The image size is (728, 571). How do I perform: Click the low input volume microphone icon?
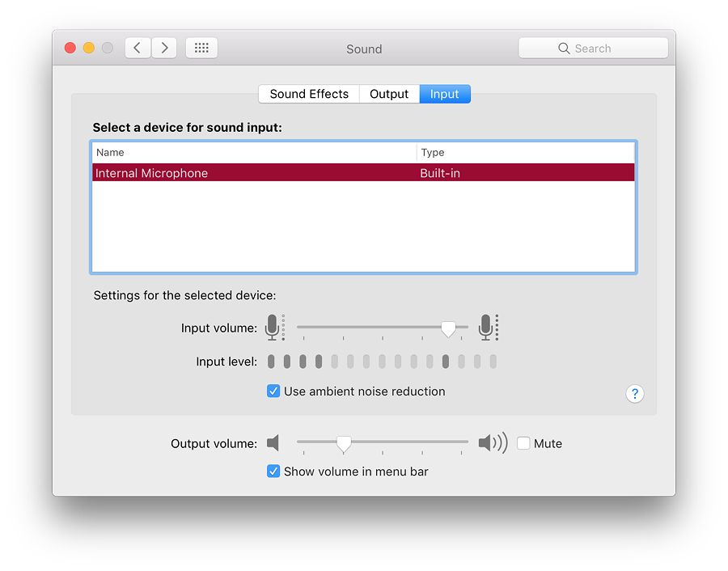point(274,328)
